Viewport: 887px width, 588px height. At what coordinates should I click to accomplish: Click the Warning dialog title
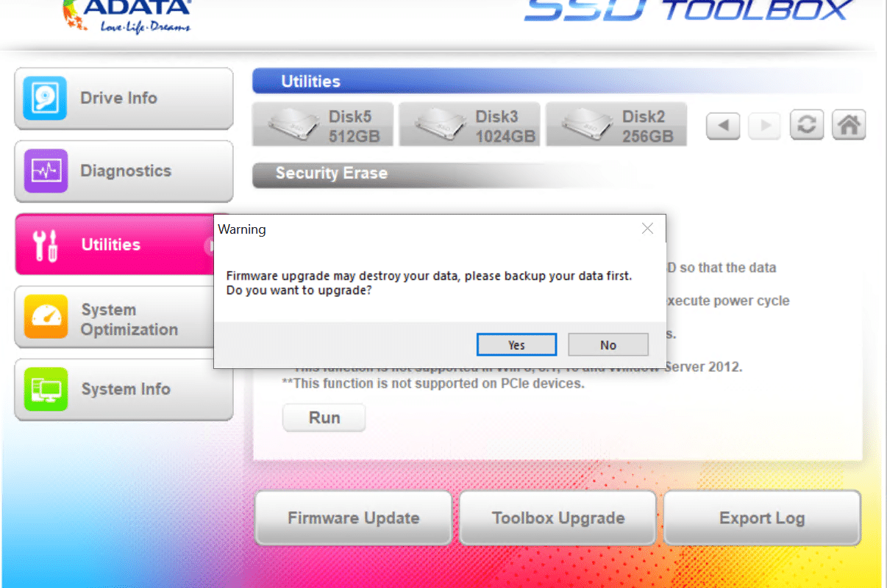tap(242, 229)
